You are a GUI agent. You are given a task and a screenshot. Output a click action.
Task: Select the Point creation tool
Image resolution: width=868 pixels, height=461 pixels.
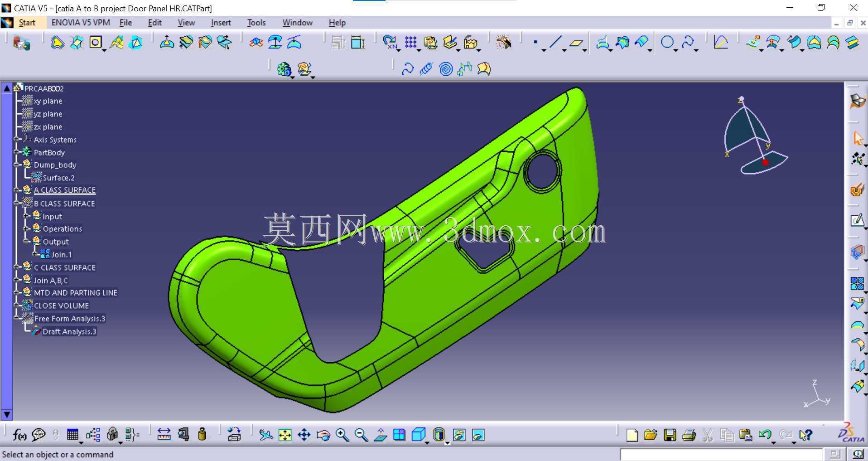pyautogui.click(x=535, y=43)
